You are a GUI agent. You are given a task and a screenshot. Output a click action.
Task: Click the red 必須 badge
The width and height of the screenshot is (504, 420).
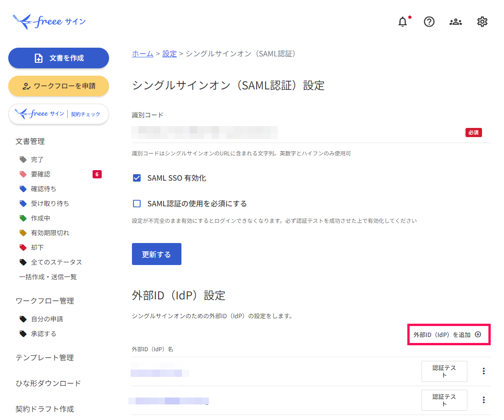pyautogui.click(x=473, y=133)
